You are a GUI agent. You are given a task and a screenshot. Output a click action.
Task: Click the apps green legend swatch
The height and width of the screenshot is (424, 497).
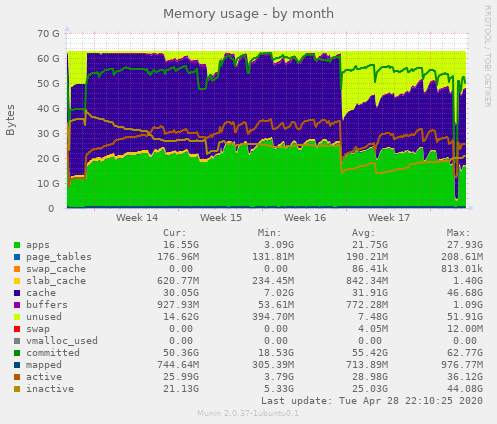(17, 245)
